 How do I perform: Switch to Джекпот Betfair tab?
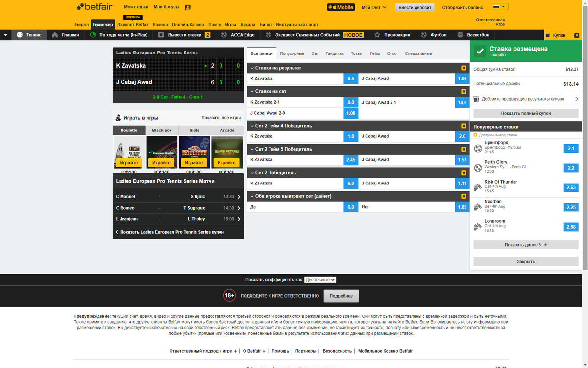point(133,24)
